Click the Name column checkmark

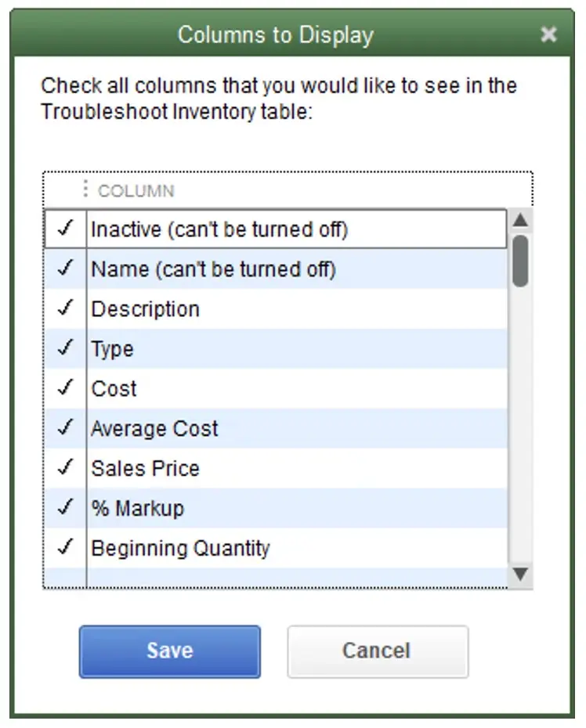[x=66, y=268]
